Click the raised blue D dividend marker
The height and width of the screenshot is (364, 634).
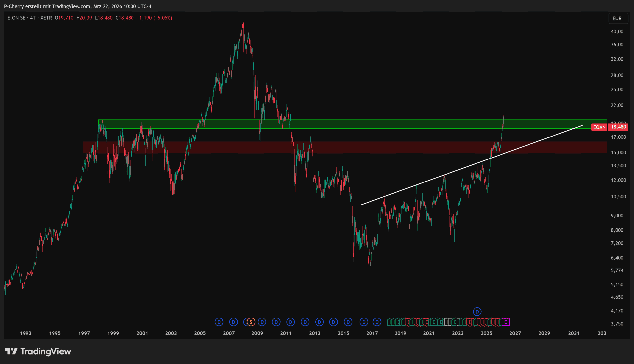click(x=477, y=312)
